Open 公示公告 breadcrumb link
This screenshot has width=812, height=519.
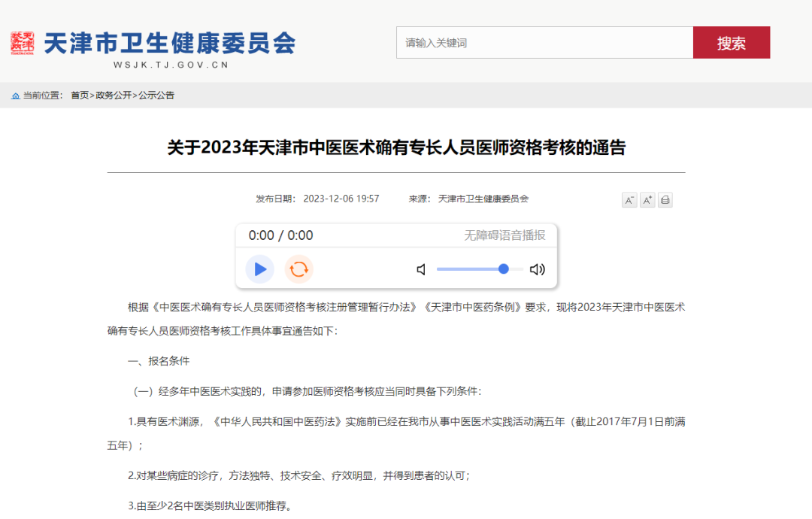tap(156, 96)
